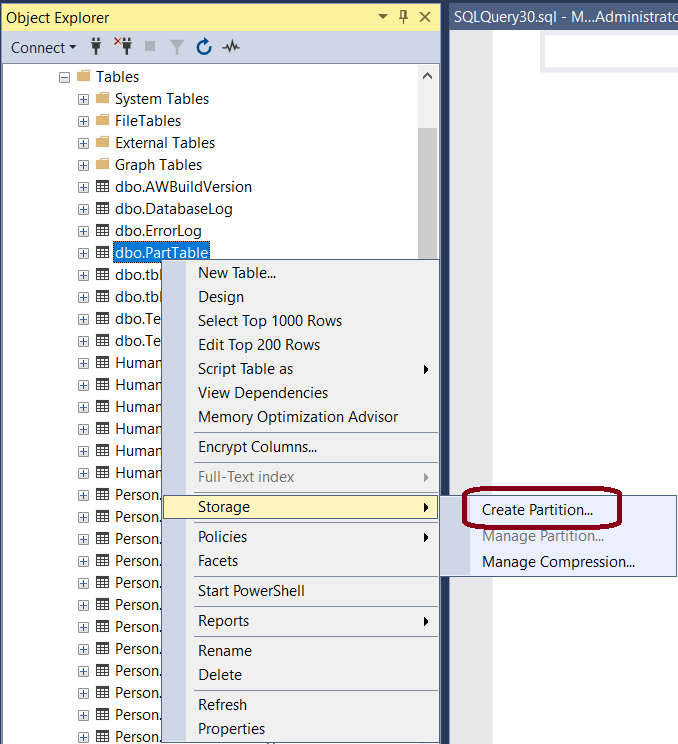This screenshot has width=678, height=744.
Task: Choose Refresh from context menu
Action: (300, 705)
